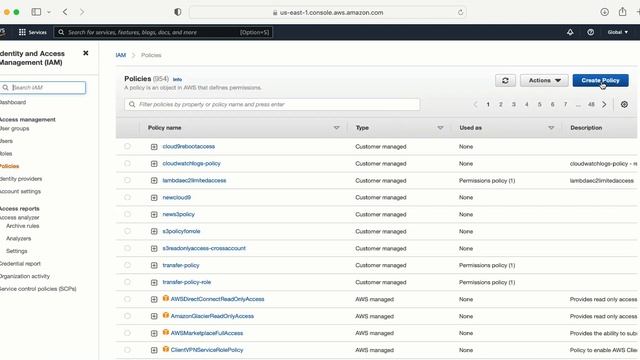Go to page 5 of policies
This screenshot has width=640, height=360.
coord(539,104)
